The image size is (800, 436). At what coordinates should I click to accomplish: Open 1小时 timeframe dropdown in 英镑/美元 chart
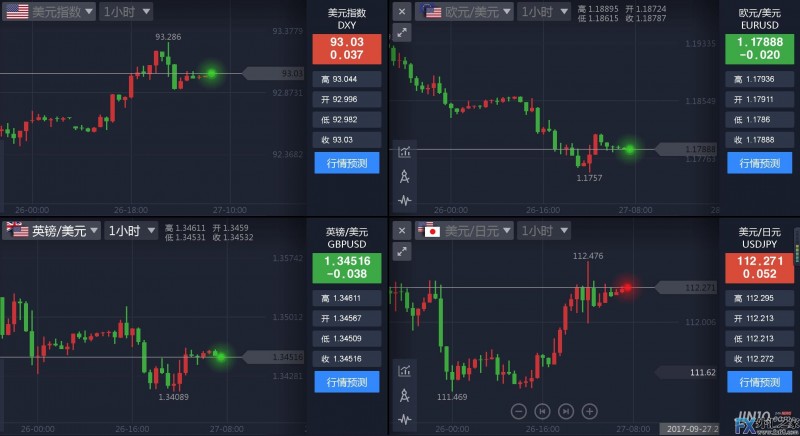click(131, 231)
